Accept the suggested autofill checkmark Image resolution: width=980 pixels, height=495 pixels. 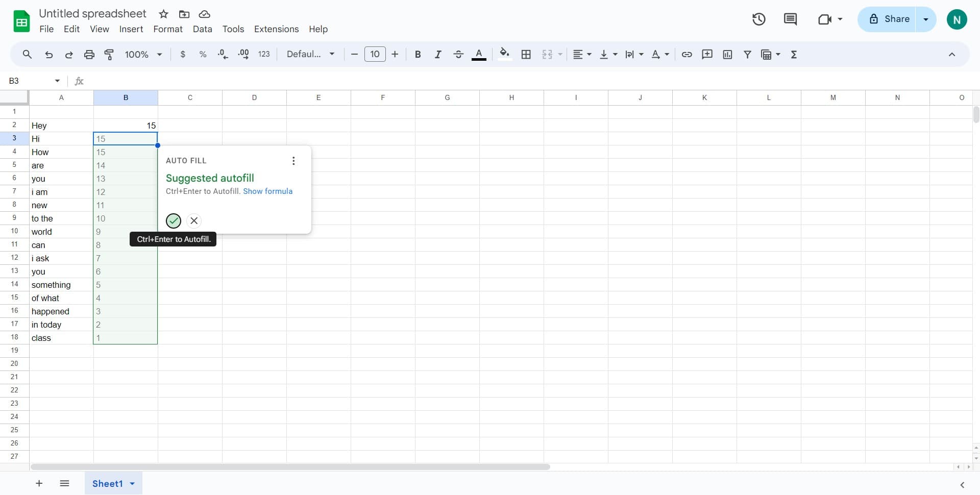pos(174,220)
